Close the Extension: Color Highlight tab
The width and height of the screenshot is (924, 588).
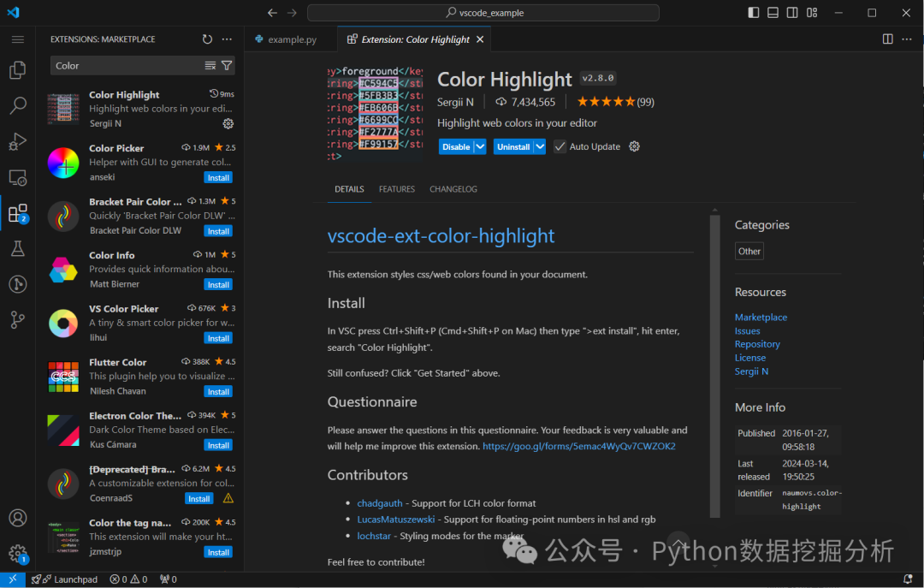pos(480,39)
